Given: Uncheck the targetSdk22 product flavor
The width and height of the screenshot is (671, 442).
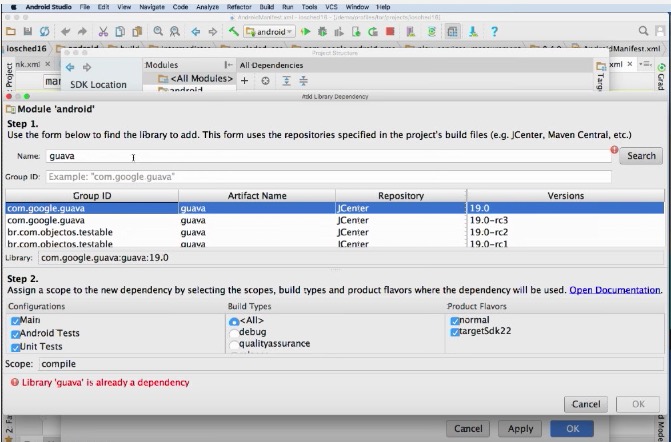Looking at the screenshot, I should [x=455, y=332].
